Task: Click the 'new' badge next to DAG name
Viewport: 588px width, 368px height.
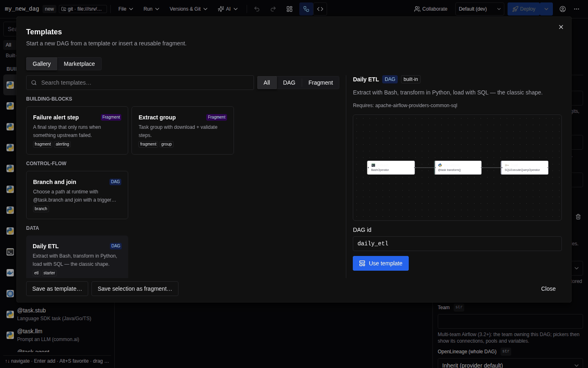Action: tap(49, 9)
